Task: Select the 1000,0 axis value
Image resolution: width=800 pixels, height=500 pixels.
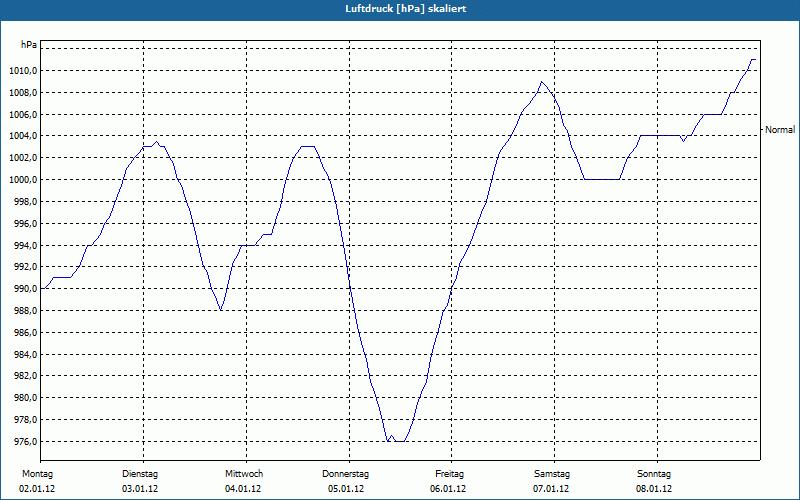Action: click(22, 180)
